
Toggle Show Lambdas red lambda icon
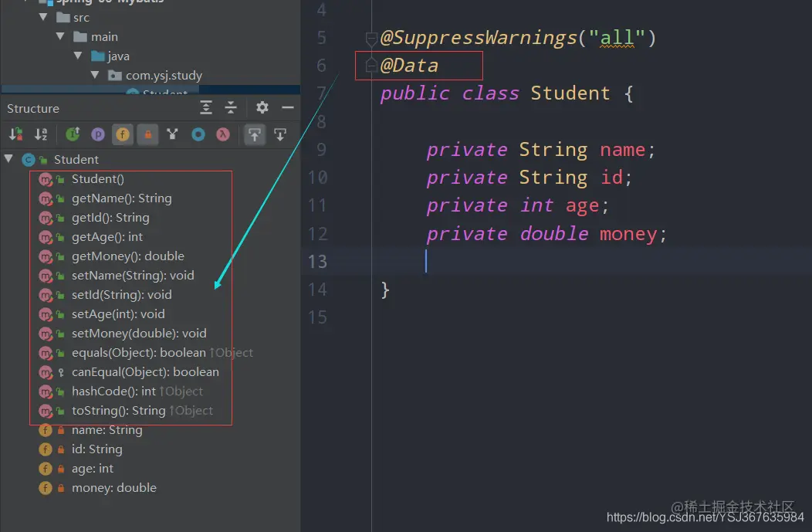222,134
